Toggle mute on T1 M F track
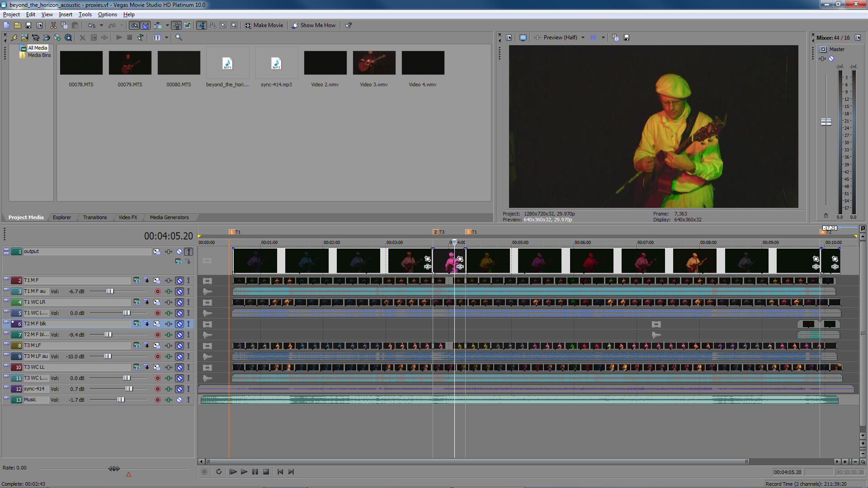Image resolution: width=868 pixels, height=488 pixels. [x=179, y=281]
